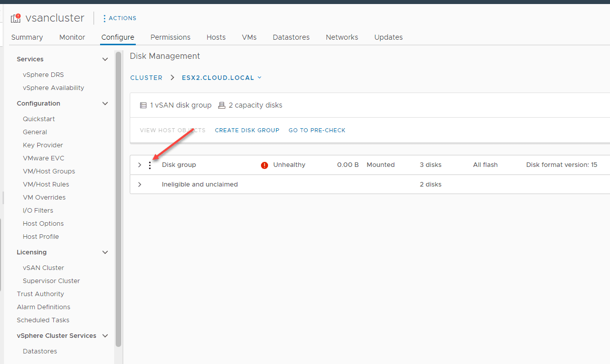The image size is (610, 364).
Task: Click the Unhealthy status text
Action: (x=289, y=165)
